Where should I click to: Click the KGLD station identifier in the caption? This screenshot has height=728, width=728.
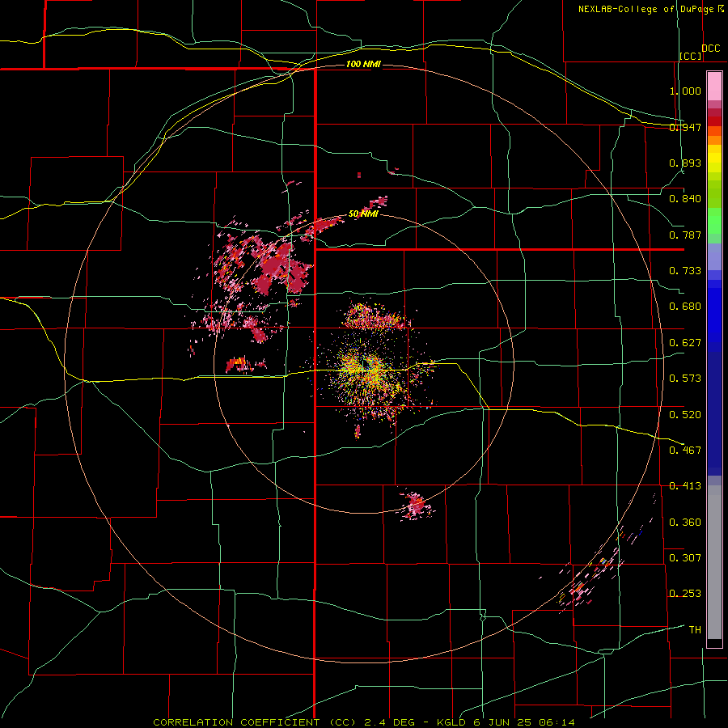pos(451,722)
